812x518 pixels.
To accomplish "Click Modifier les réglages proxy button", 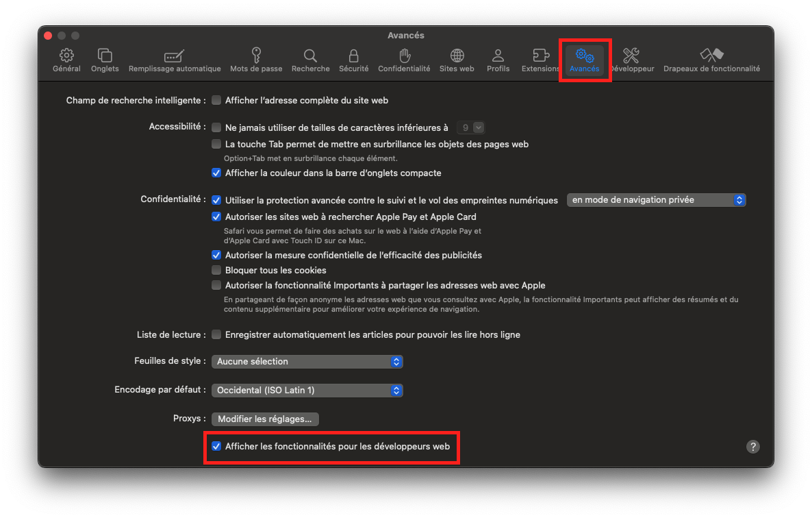I will click(x=265, y=419).
